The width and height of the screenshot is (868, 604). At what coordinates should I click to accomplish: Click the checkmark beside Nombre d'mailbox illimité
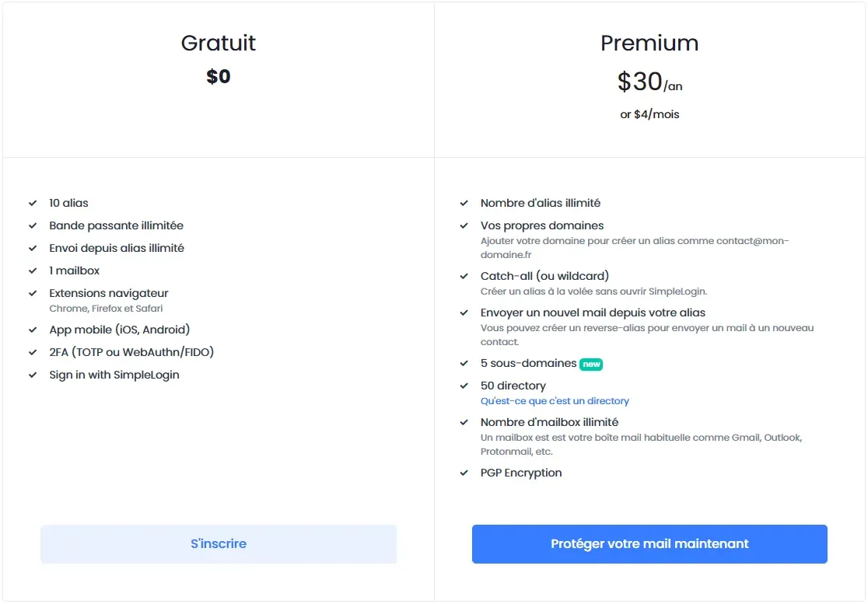click(x=464, y=422)
